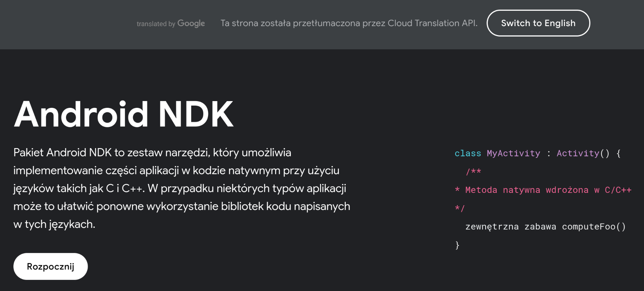Click paragraph line 'w tych językach.'
The width and height of the screenshot is (644, 291).
coord(54,224)
